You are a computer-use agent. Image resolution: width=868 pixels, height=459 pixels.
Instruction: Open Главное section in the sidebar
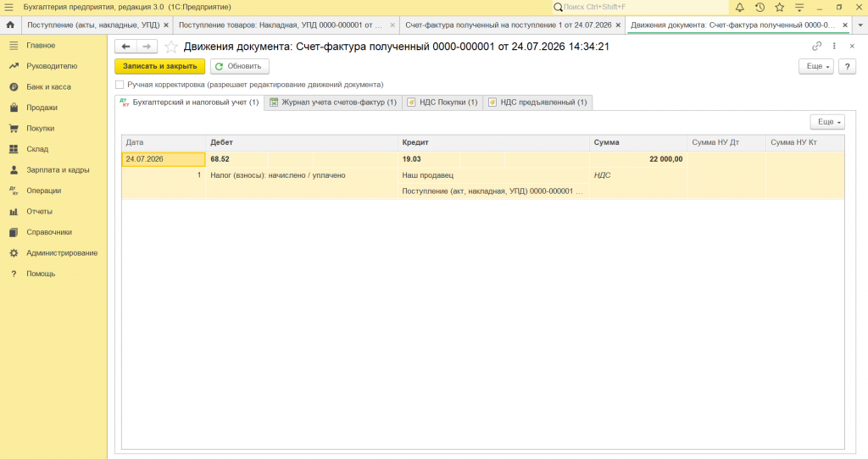pos(41,46)
